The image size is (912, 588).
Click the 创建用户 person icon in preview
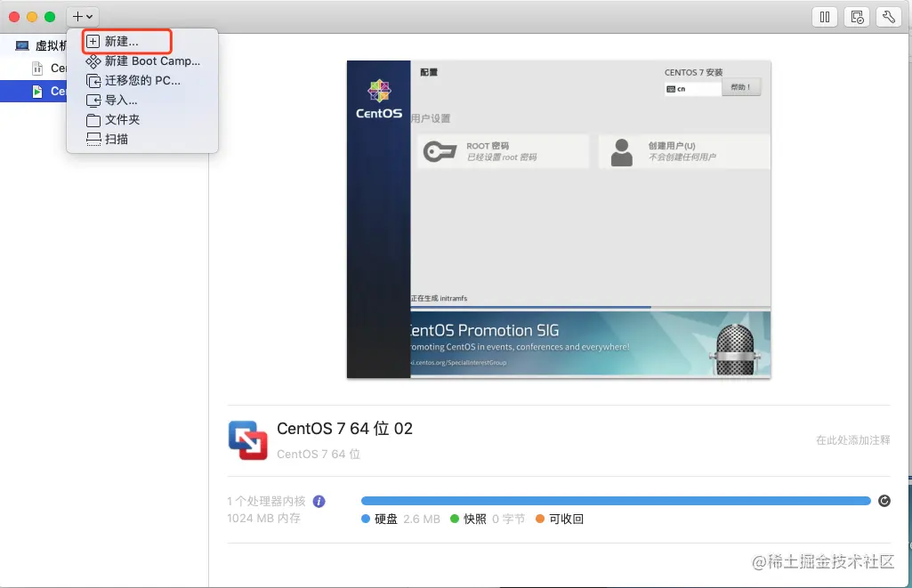622,152
